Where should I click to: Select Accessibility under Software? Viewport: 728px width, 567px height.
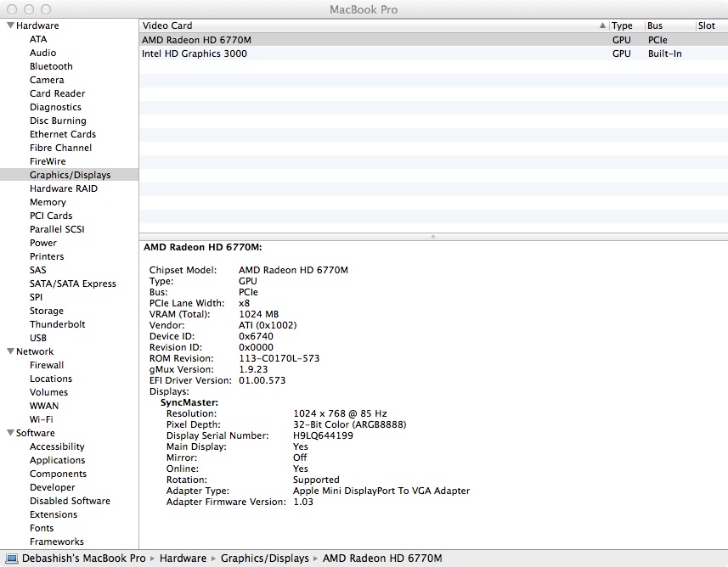coord(57,446)
